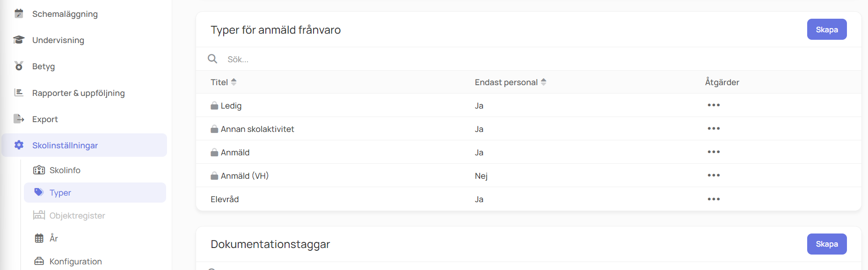Image resolution: width=868 pixels, height=270 pixels.
Task: Click the Betyg medal icon
Action: click(19, 66)
